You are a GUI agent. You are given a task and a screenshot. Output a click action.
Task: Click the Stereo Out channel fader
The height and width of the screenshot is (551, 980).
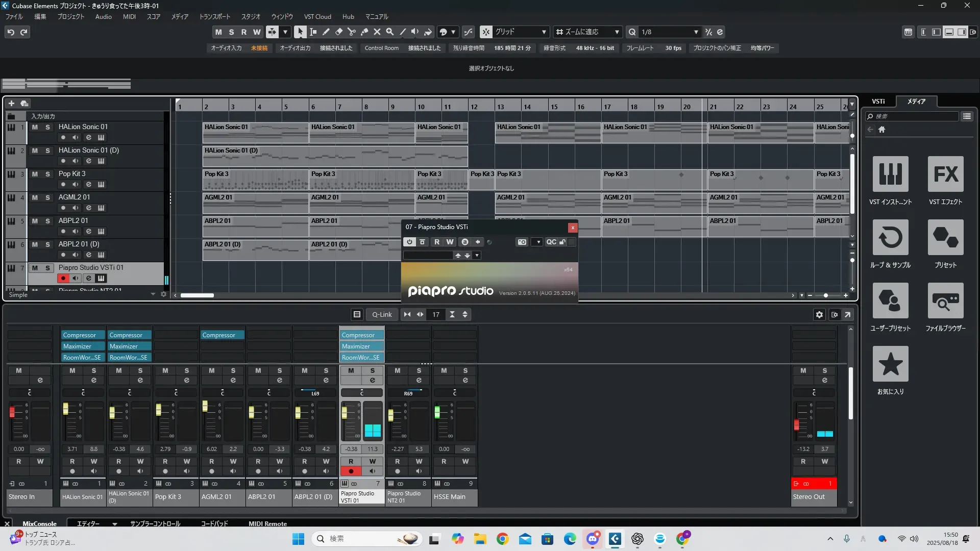(796, 424)
